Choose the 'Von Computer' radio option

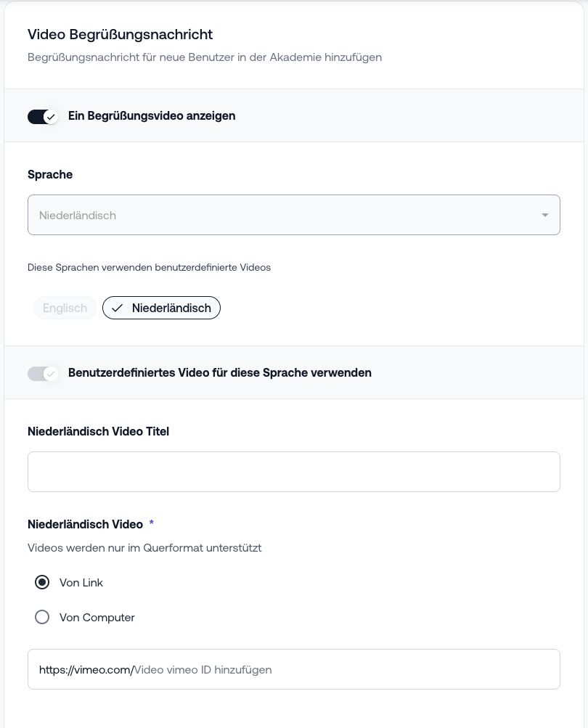pos(42,617)
